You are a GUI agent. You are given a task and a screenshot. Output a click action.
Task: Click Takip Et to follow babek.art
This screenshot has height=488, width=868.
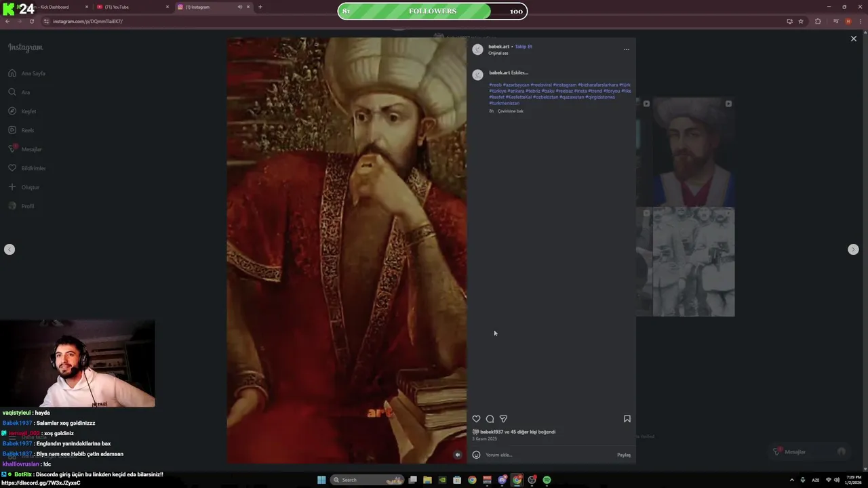(524, 47)
